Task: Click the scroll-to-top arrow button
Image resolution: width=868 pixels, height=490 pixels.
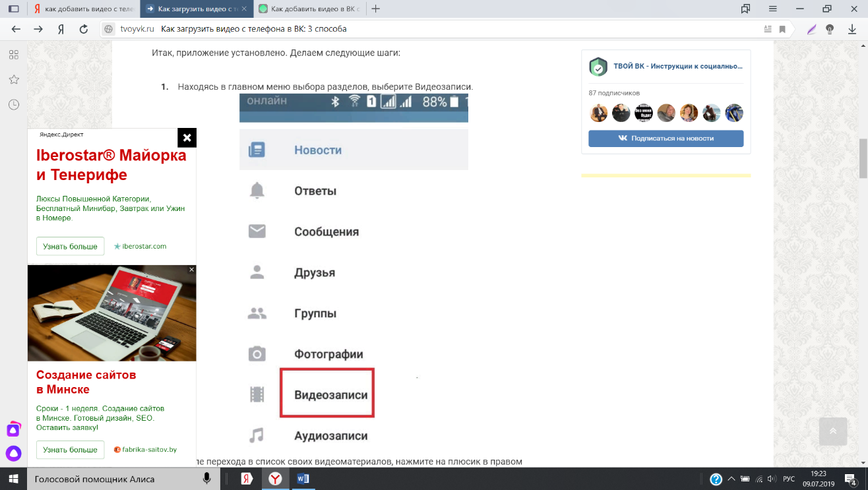Action: coord(833,431)
